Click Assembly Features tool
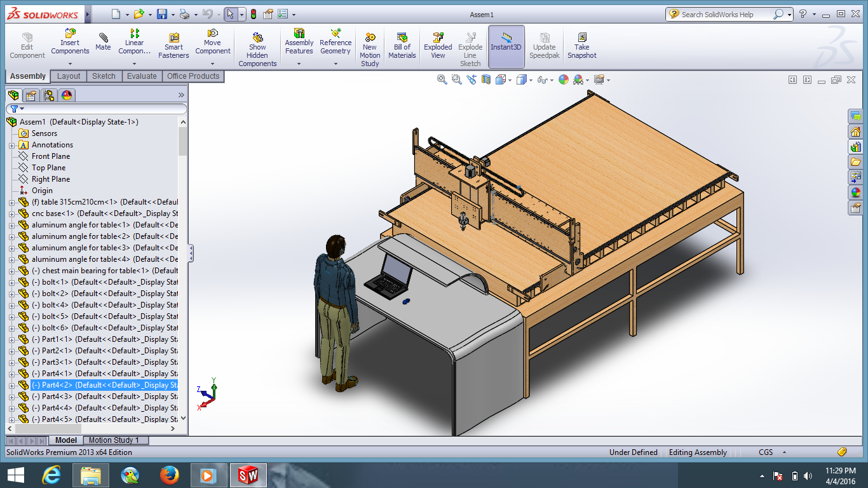Viewport: 868px width, 488px height. pyautogui.click(x=299, y=42)
